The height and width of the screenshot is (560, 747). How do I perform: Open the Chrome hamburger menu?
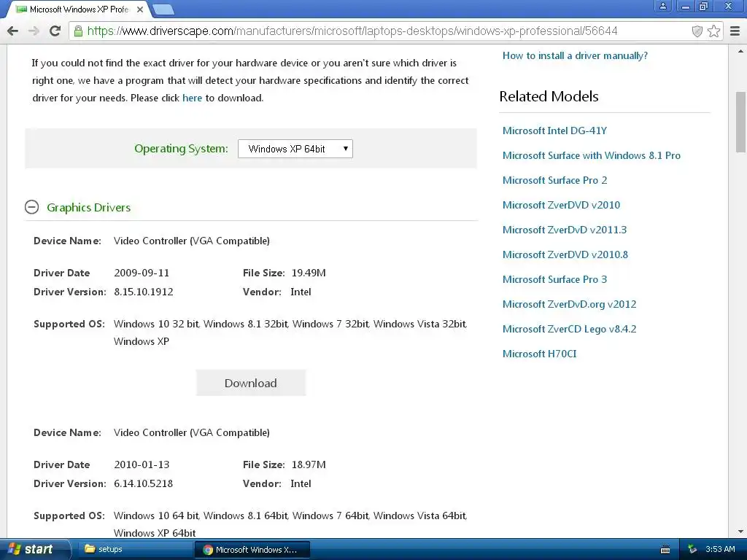(735, 31)
